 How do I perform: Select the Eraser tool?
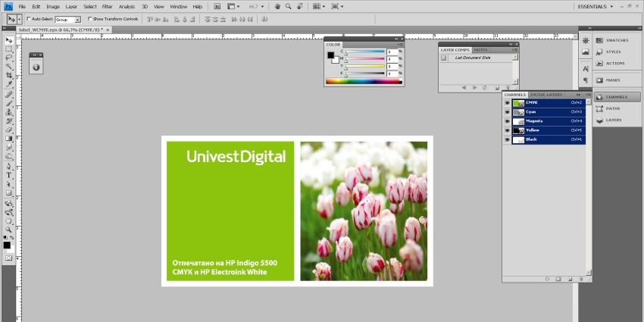pos(8,130)
